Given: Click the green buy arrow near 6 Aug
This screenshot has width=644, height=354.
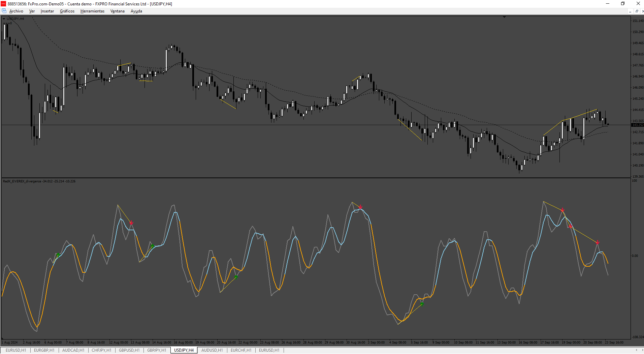Looking at the screenshot, I should pyautogui.click(x=58, y=255).
